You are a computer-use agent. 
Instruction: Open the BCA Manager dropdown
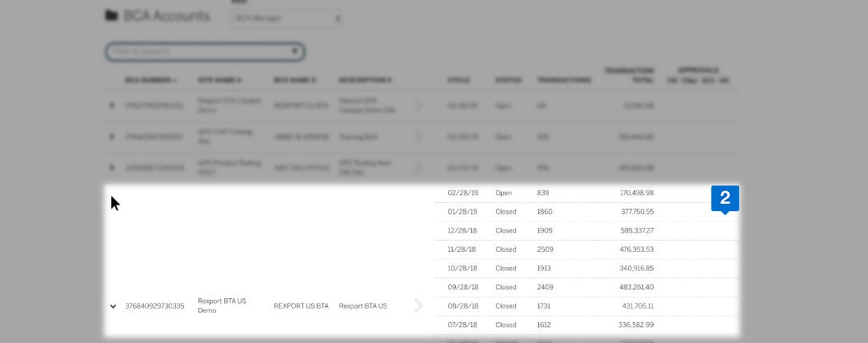click(x=286, y=18)
